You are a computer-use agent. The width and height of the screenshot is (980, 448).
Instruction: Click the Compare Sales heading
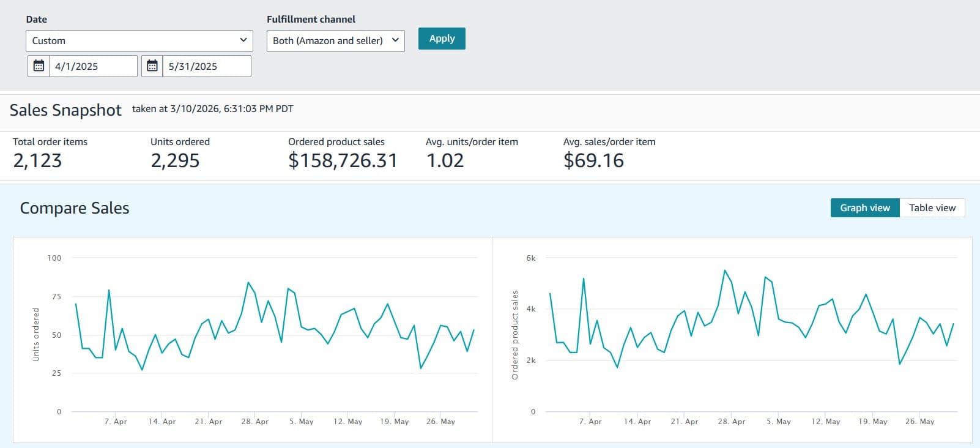pos(75,208)
